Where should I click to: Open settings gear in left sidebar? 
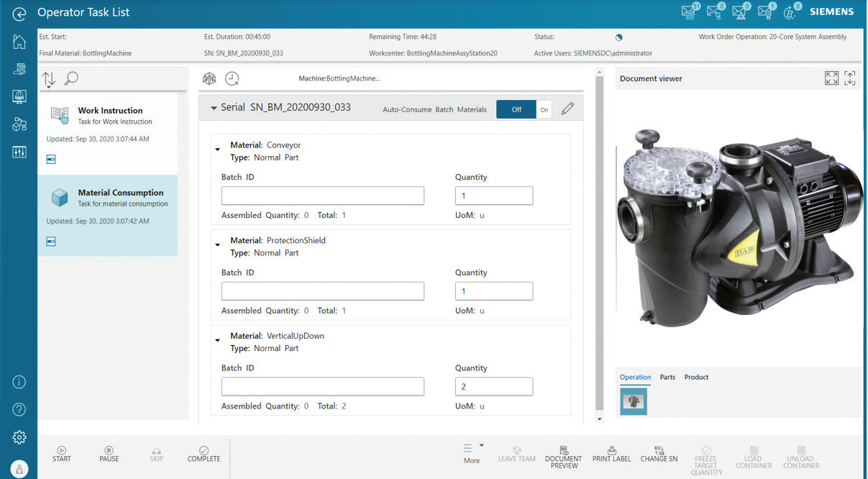[x=19, y=437]
